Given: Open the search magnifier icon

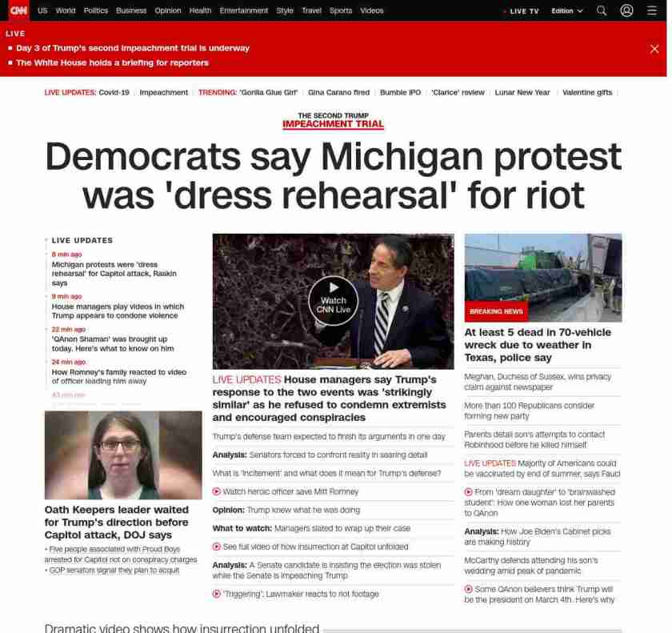Looking at the screenshot, I should pos(602,10).
